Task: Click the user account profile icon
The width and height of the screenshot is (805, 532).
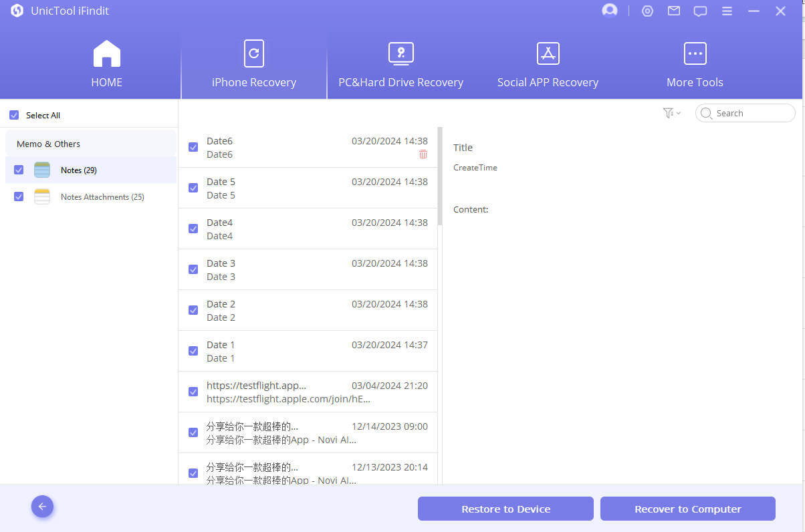Action: pyautogui.click(x=609, y=11)
